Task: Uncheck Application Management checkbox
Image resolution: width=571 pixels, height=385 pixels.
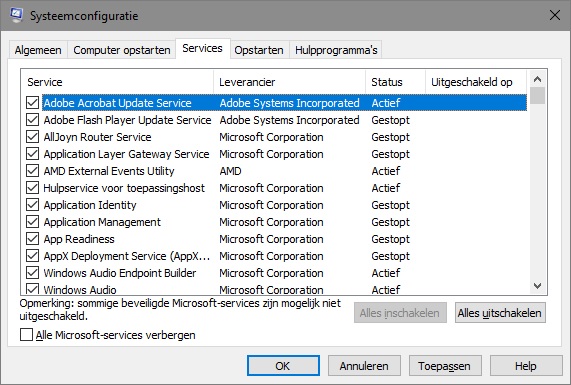Action: pyautogui.click(x=32, y=222)
